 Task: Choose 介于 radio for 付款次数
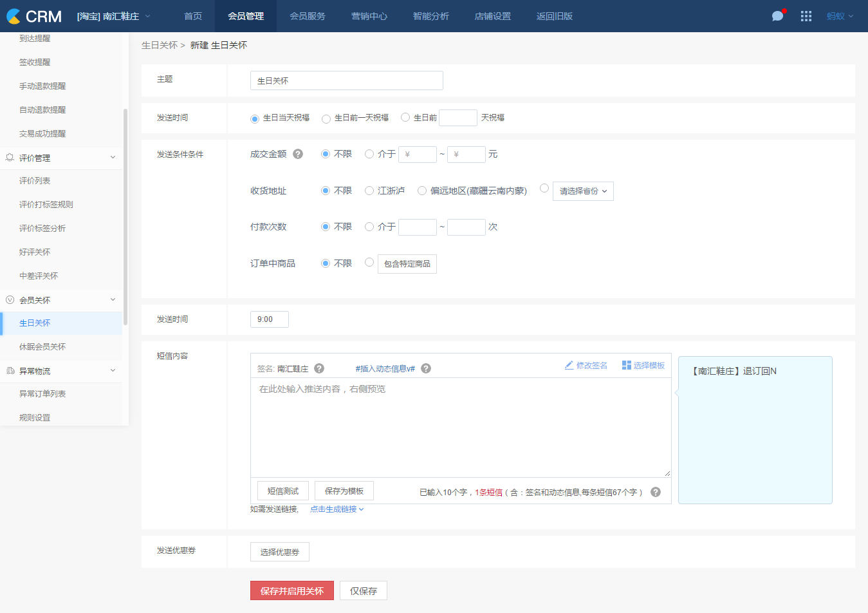pyautogui.click(x=369, y=227)
